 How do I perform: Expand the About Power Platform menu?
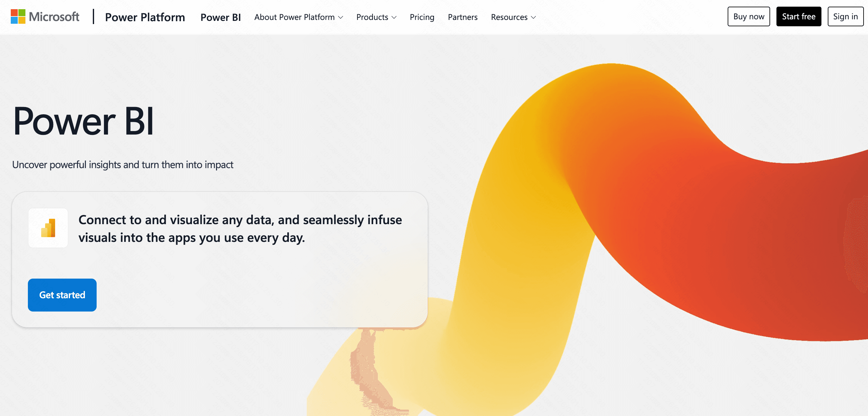point(298,17)
